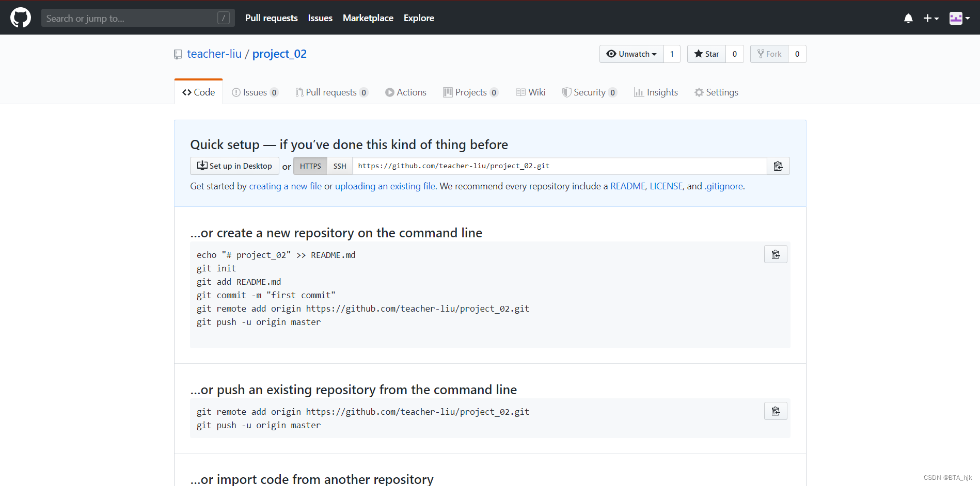Click the search or jump to field

click(x=138, y=18)
